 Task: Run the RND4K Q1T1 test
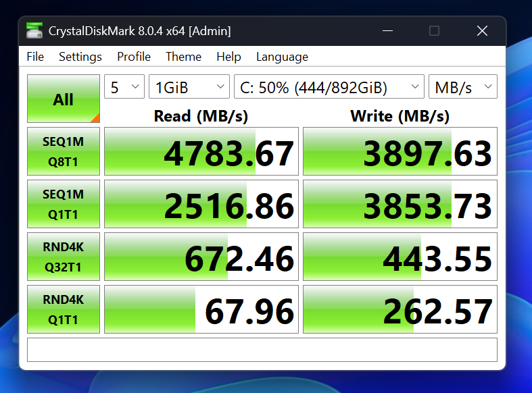tap(64, 309)
